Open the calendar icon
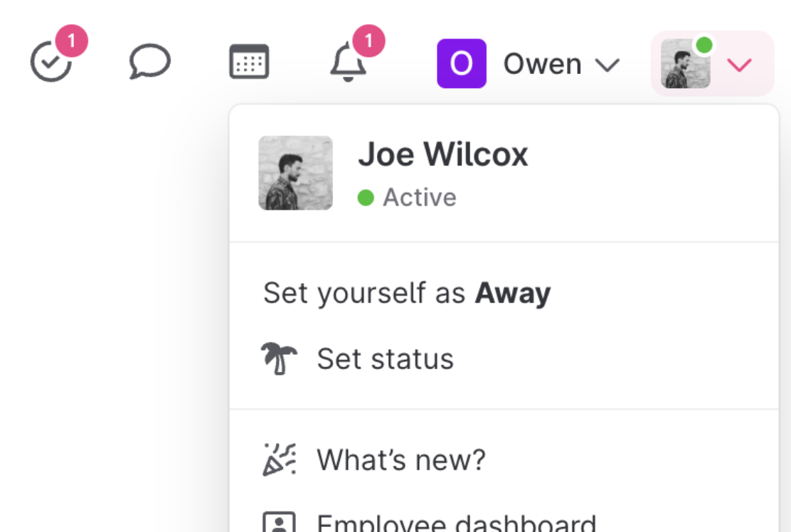The width and height of the screenshot is (791, 532). point(249,62)
